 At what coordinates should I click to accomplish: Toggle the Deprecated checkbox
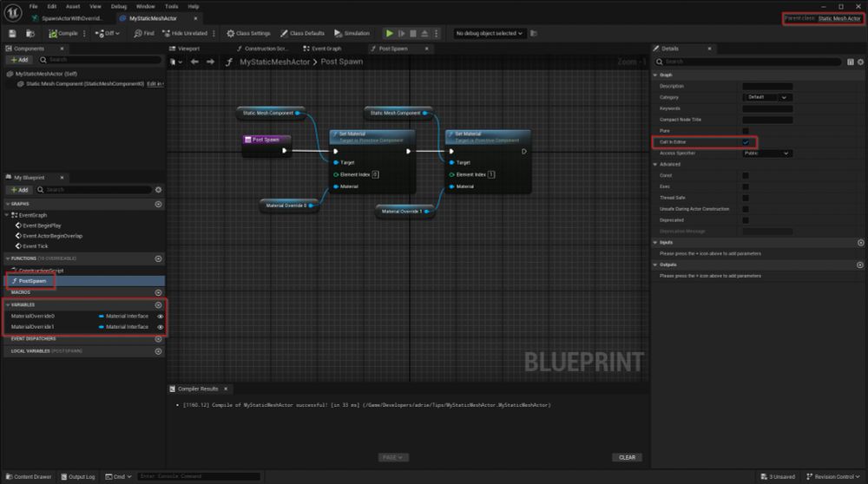click(x=746, y=220)
